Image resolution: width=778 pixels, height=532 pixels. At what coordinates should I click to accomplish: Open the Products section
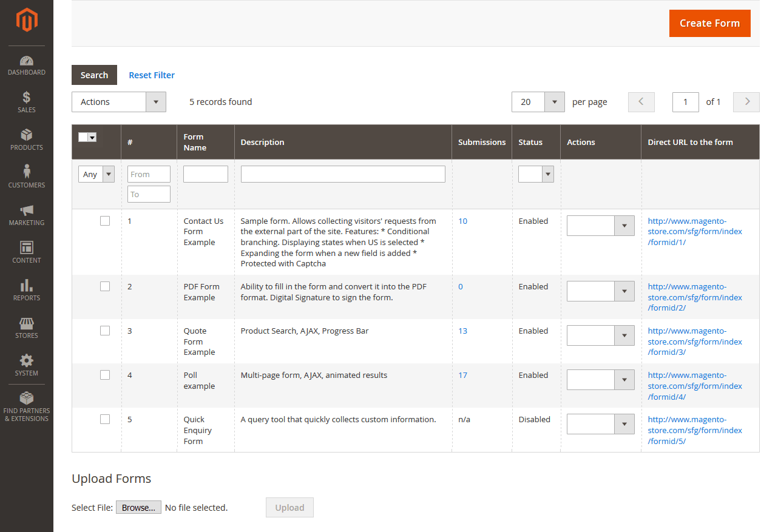(26, 139)
